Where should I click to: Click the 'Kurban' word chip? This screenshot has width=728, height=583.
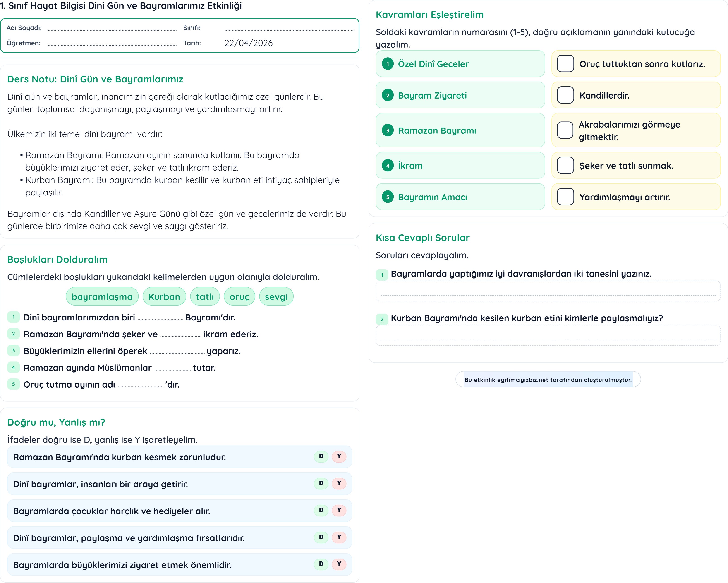(x=164, y=297)
